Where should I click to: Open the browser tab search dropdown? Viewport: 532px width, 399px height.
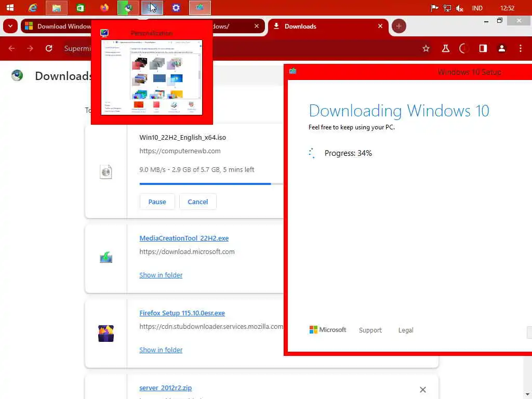(10, 26)
